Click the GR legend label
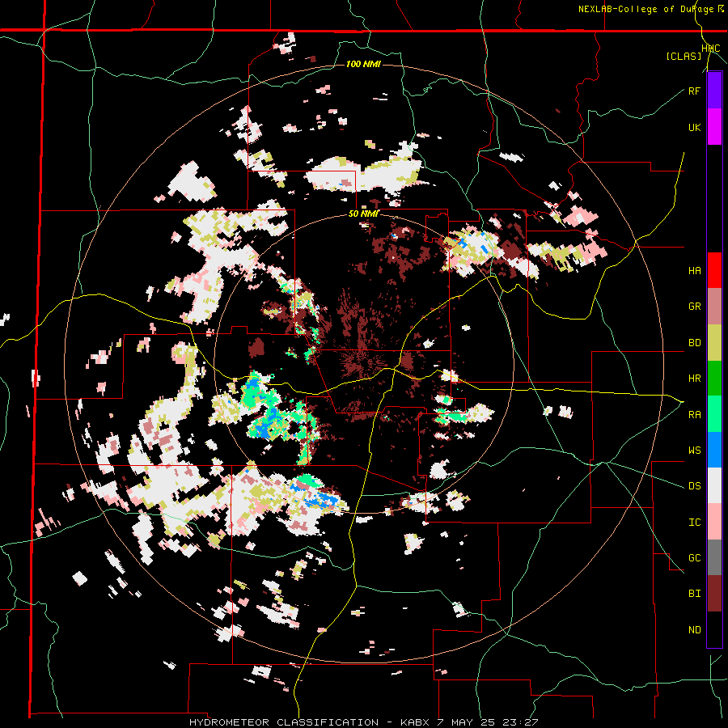Screen dimensions: 728x728 pos(694,307)
